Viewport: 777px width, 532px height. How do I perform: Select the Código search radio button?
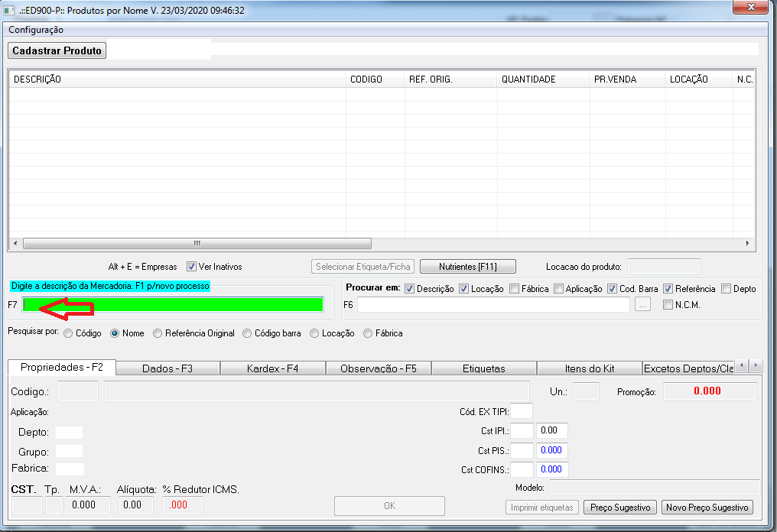pos(69,333)
